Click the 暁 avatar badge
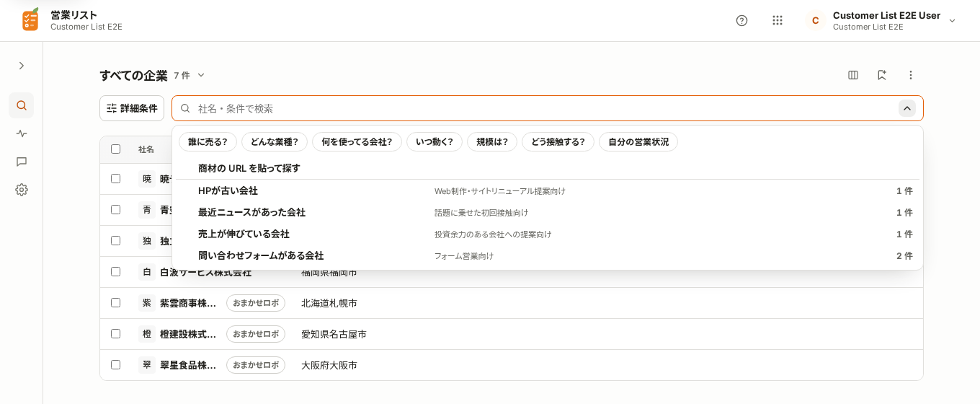980x404 pixels. click(147, 179)
